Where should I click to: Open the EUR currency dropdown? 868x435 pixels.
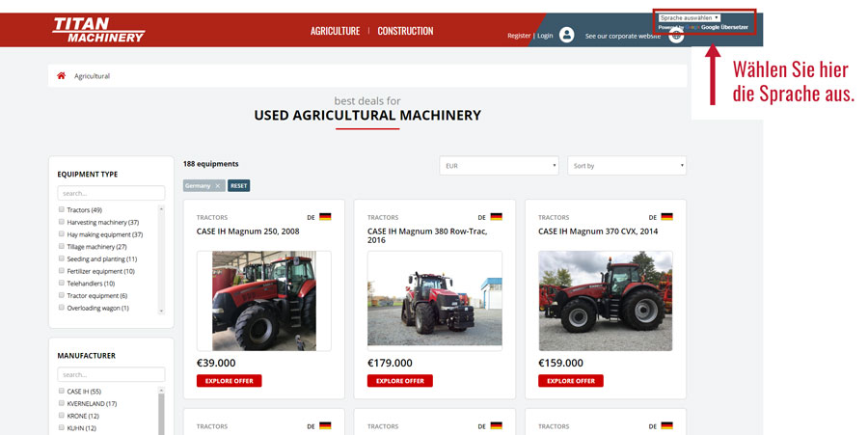click(x=499, y=166)
